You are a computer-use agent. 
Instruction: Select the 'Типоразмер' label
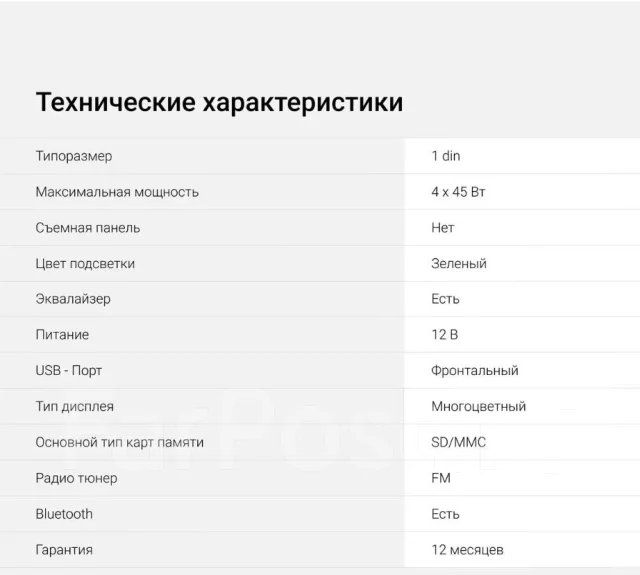(74, 156)
